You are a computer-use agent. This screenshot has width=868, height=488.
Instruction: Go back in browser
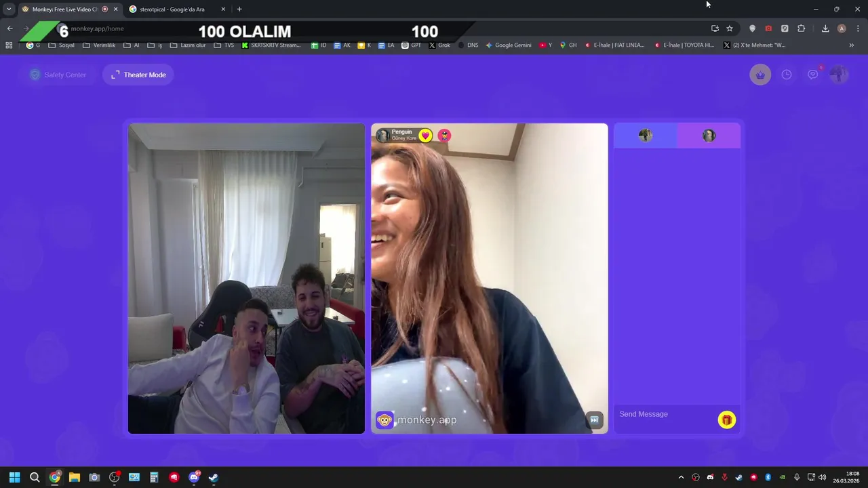pos(9,28)
